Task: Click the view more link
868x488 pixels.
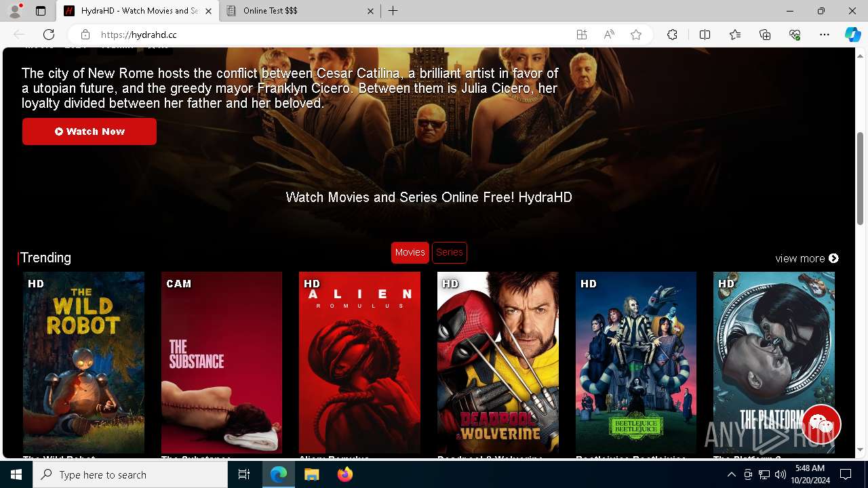Action: tap(807, 258)
